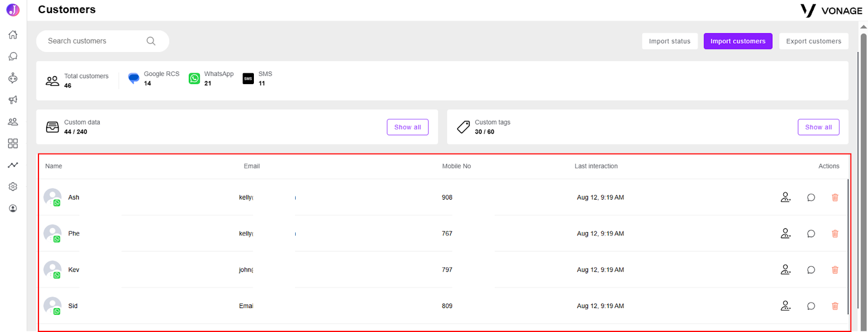
Task: Open the Home icon in sidebar
Action: pos(13,35)
